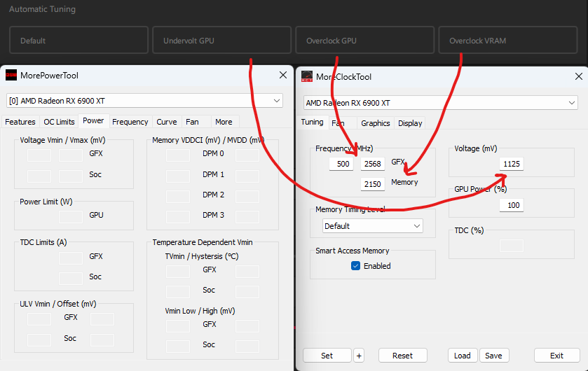
Task: Click the plus button beside Set
Action: [x=359, y=356]
